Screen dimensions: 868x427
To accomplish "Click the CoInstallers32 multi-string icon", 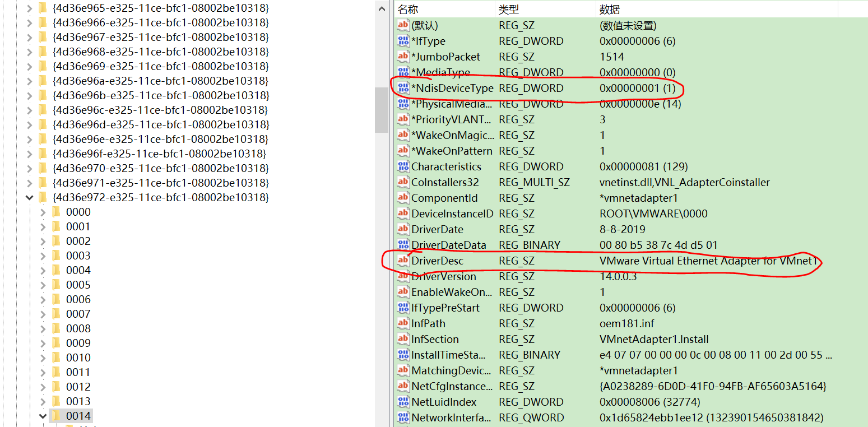I will coord(403,182).
